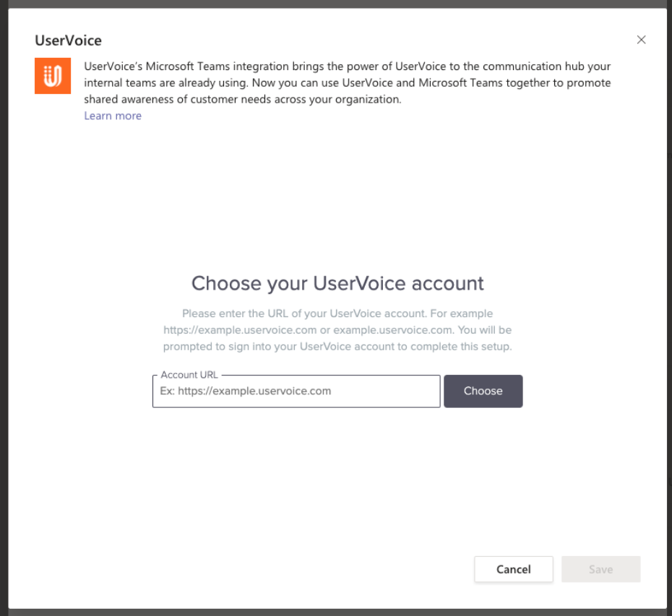Image resolution: width=672 pixels, height=616 pixels.
Task: Click the 'Please enter the URL' instruction text
Action: click(x=337, y=330)
